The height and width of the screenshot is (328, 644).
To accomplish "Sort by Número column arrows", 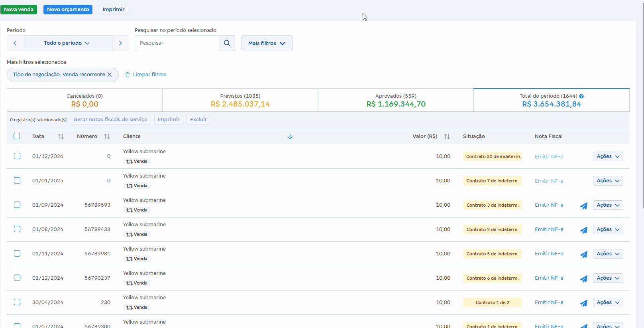I will coord(107,136).
